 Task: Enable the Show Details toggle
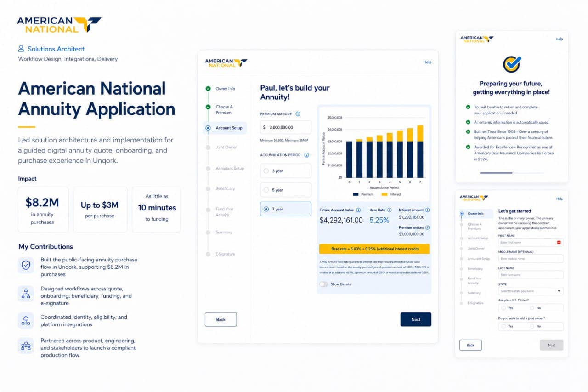coord(323,284)
